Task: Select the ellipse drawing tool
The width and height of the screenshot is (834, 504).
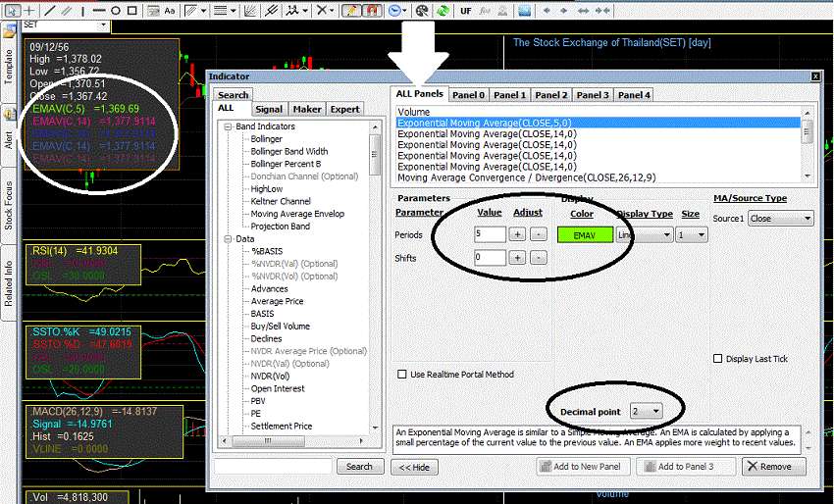Action: [116, 10]
